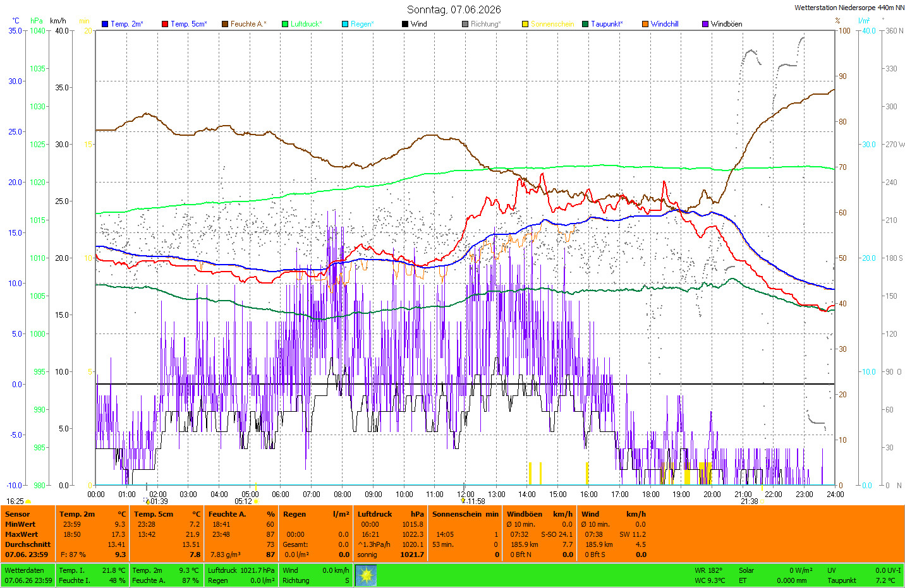Click the chart title 'Sonntag, 07.06.2026'
Image resolution: width=905 pixels, height=588 pixels.
[x=454, y=9]
